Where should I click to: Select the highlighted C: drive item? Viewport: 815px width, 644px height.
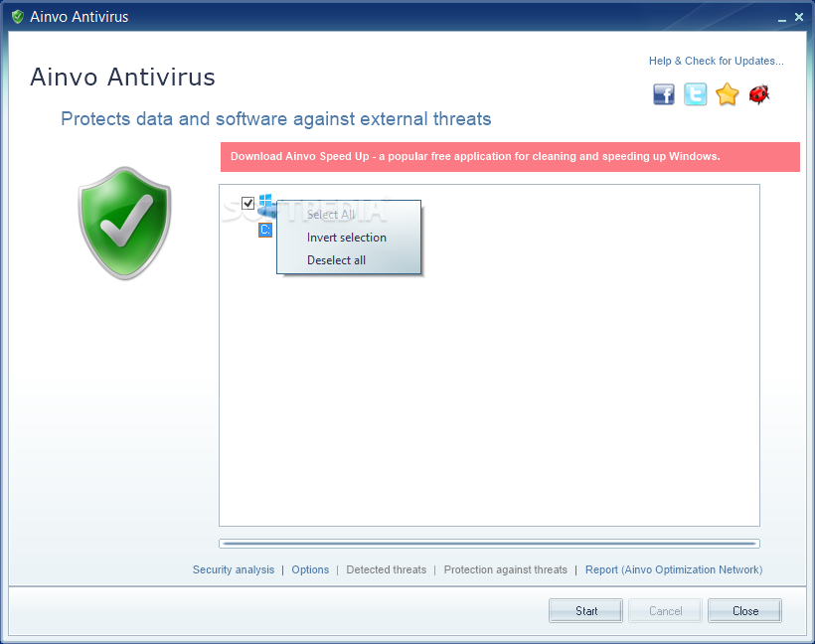265,230
